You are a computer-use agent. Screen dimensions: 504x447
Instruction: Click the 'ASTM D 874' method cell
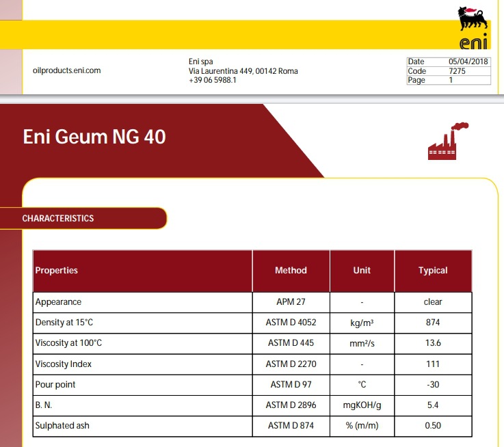coord(291,426)
